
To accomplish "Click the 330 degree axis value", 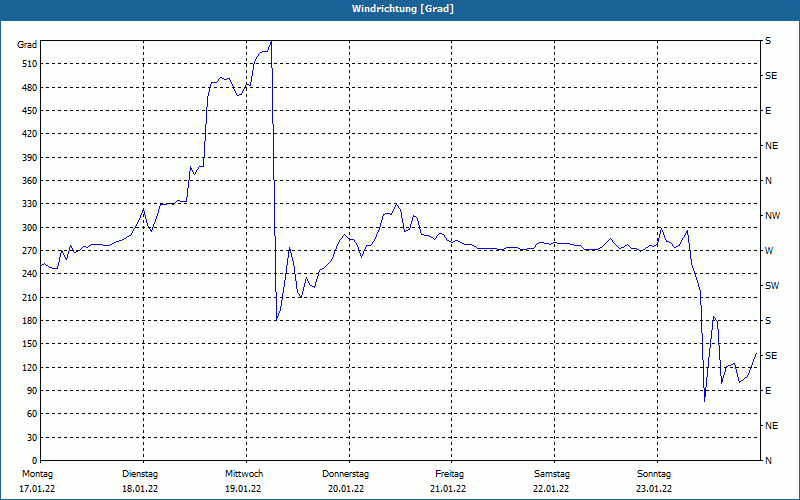I will coord(30,204).
